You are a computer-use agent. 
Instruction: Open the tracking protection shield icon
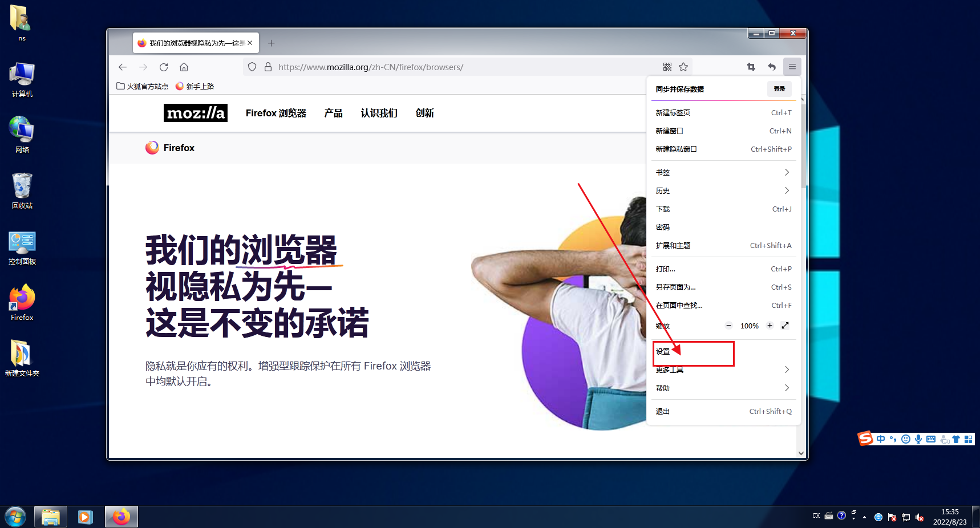pyautogui.click(x=252, y=67)
